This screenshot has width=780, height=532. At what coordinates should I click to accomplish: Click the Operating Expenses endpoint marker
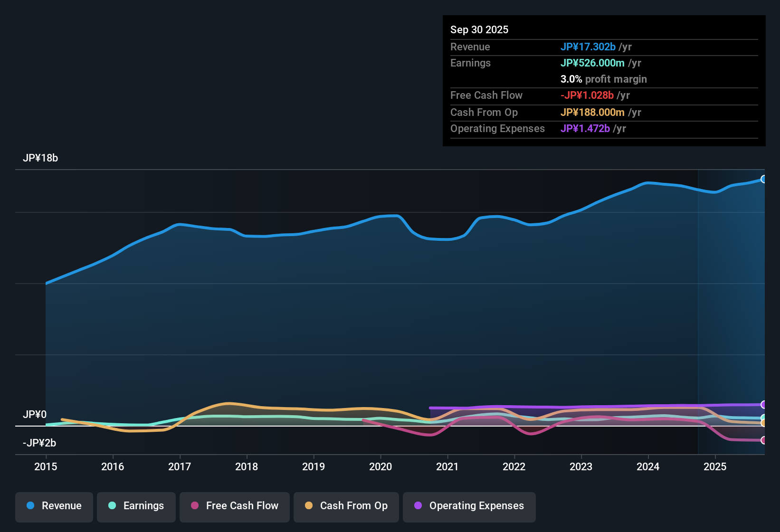tap(764, 405)
